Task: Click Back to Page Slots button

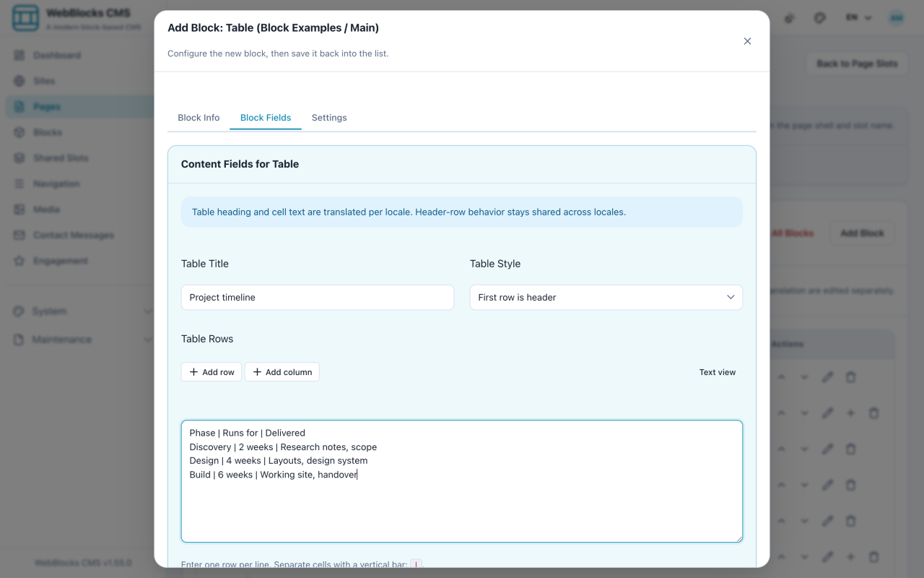Action: [857, 64]
